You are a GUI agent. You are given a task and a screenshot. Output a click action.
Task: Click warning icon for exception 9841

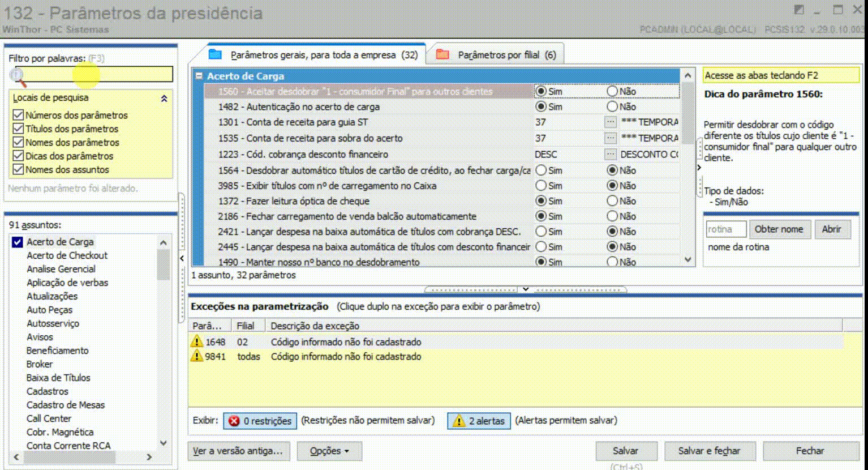pyautogui.click(x=196, y=356)
